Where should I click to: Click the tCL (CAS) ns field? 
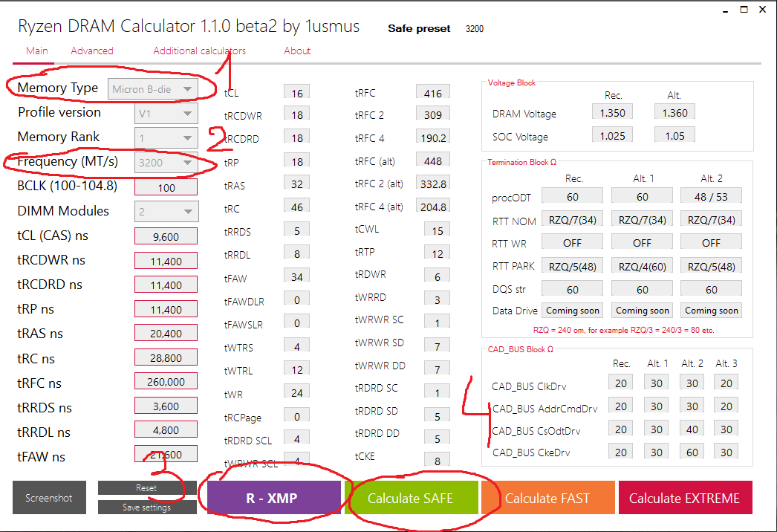click(166, 236)
